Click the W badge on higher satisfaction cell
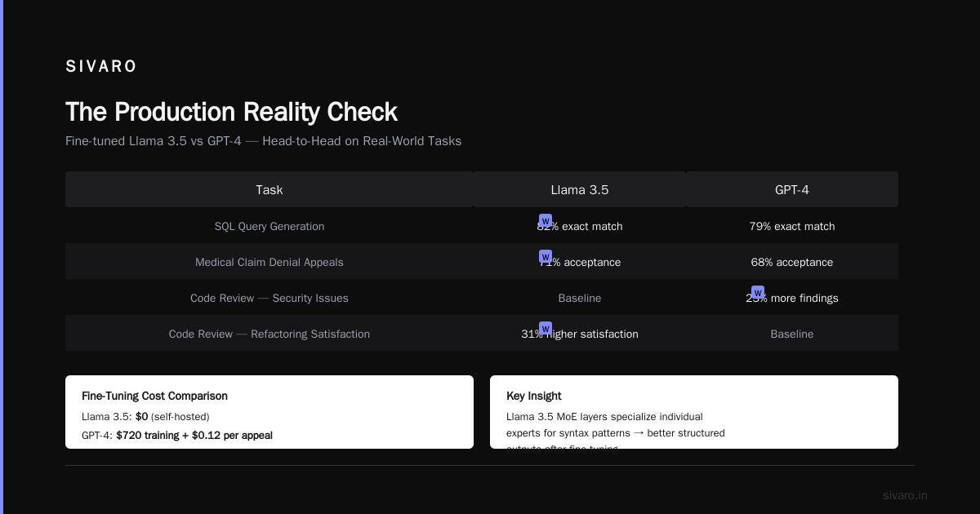The height and width of the screenshot is (514, 980). coord(546,328)
